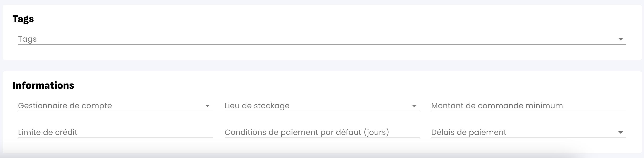The height and width of the screenshot is (158, 644).
Task: Click the "(jours)" text in payment conditions
Action: 376,132
